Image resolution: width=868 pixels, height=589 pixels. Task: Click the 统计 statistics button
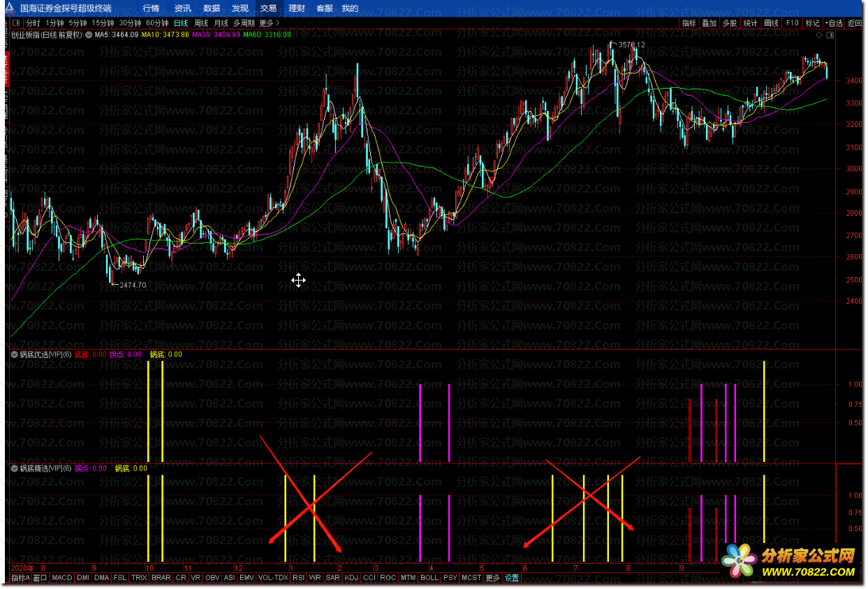point(751,23)
